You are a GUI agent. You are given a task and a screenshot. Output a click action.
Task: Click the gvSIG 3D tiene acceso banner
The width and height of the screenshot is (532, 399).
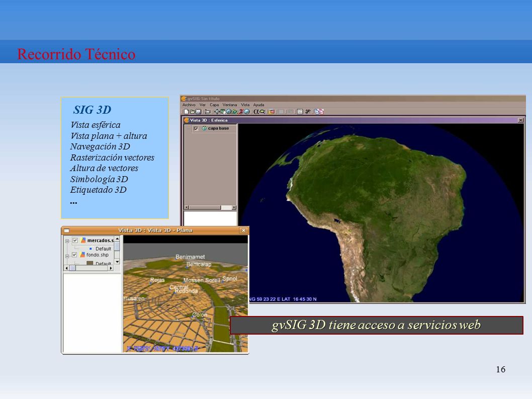[376, 325]
